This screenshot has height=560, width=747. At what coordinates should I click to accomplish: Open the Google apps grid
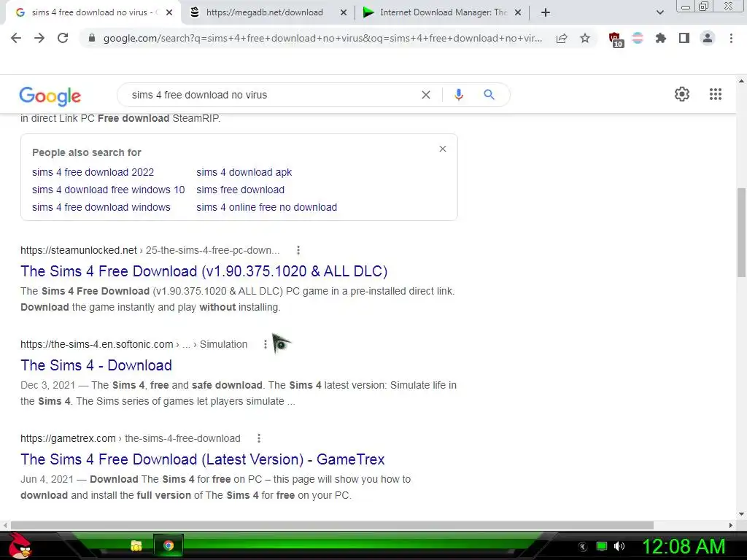716,94
